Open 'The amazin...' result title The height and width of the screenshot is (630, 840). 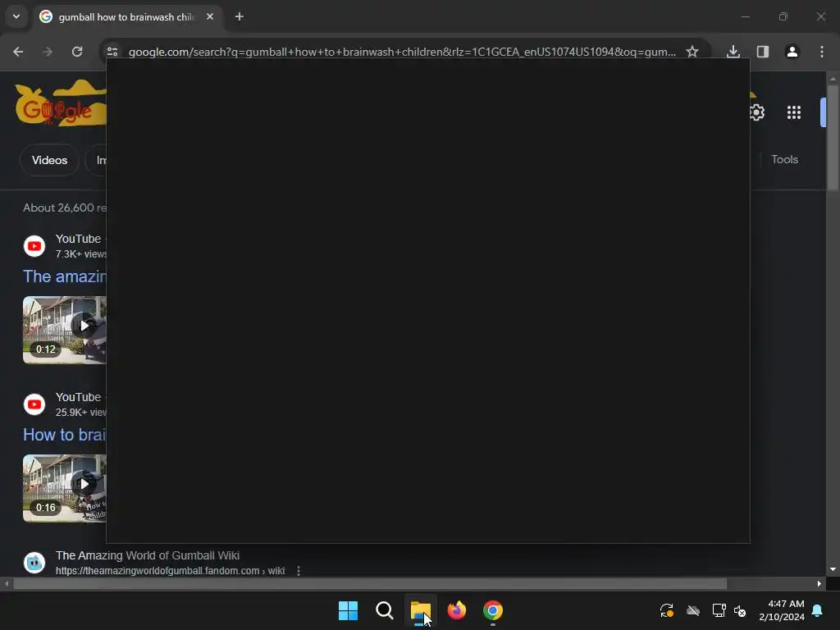point(64,276)
